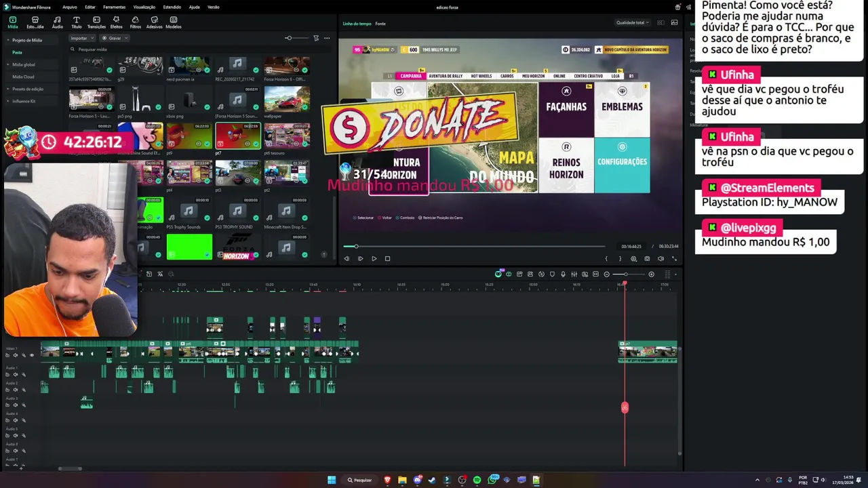Open the Arquivo menu
This screenshot has width=868, height=488.
pos(69,7)
